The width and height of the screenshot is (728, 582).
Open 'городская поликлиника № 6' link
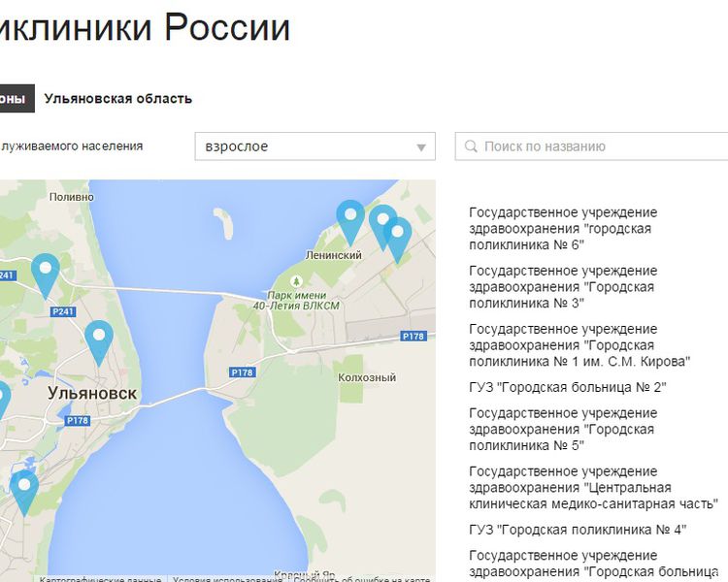(562, 228)
